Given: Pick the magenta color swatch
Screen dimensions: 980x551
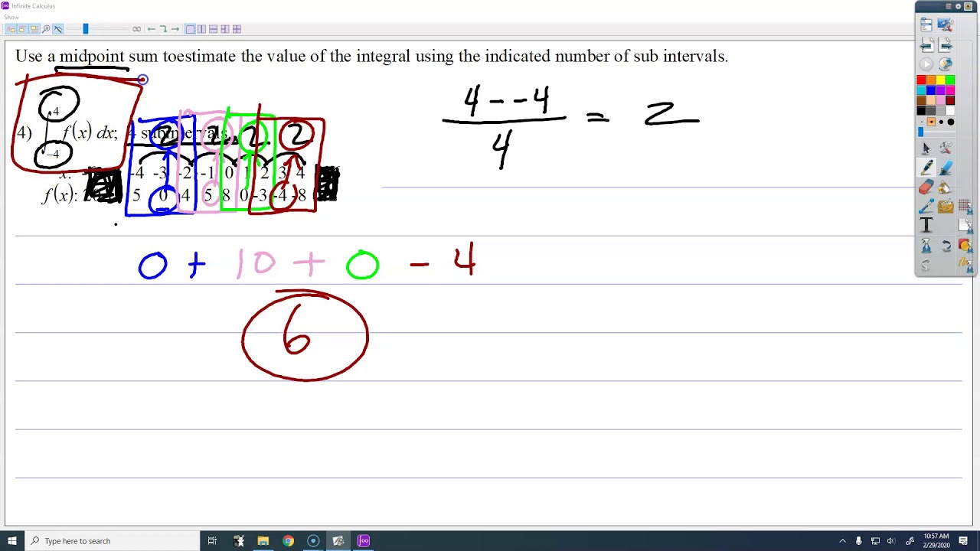Looking at the screenshot, I should (950, 90).
